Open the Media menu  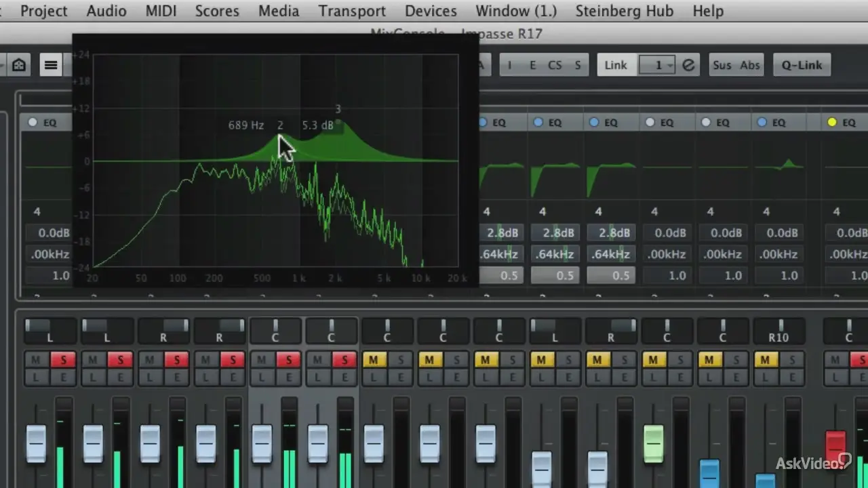[279, 11]
